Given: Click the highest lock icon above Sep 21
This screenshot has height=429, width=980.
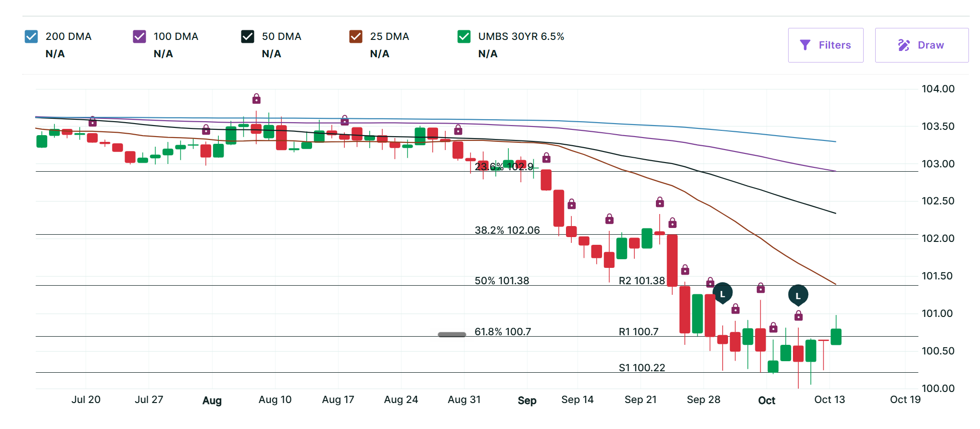Looking at the screenshot, I should tap(660, 202).
